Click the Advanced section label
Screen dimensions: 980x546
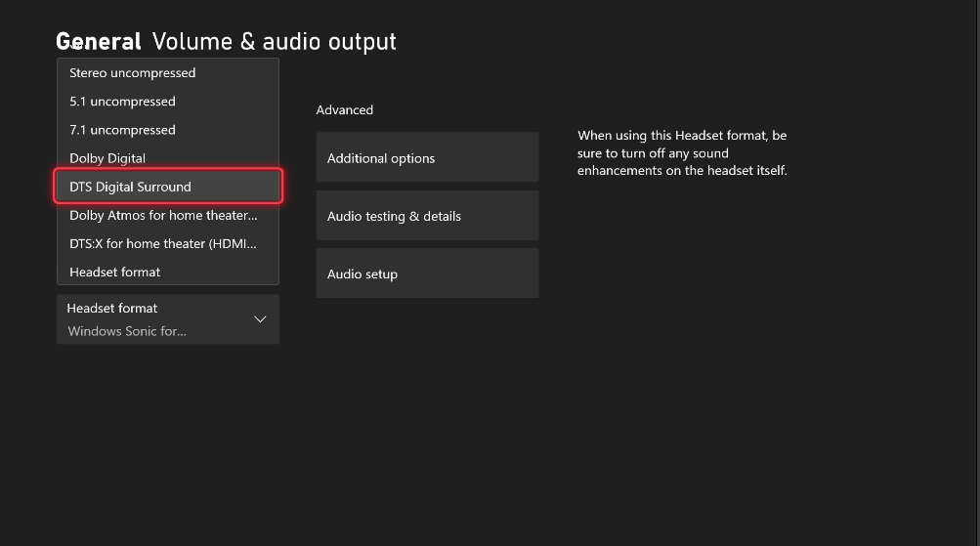(344, 110)
